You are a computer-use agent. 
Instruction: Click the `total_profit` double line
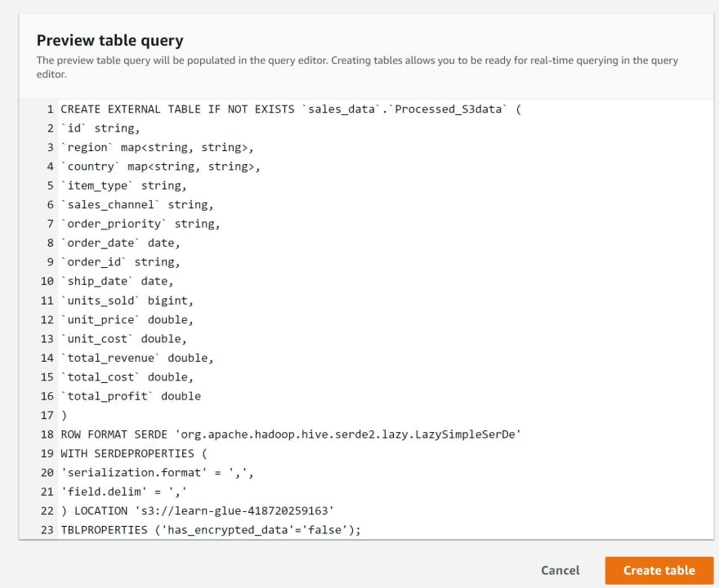[x=131, y=396]
